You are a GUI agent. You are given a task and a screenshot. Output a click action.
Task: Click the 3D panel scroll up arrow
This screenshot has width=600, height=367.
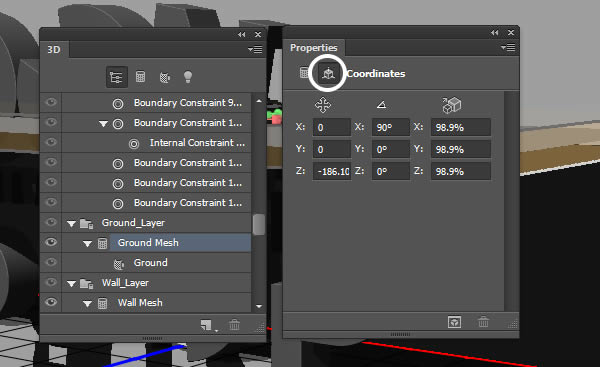pyautogui.click(x=259, y=101)
